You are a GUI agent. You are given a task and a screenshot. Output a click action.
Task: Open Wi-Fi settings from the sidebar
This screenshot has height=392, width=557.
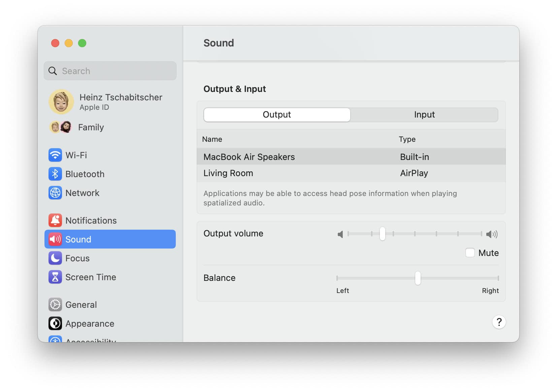(55, 155)
